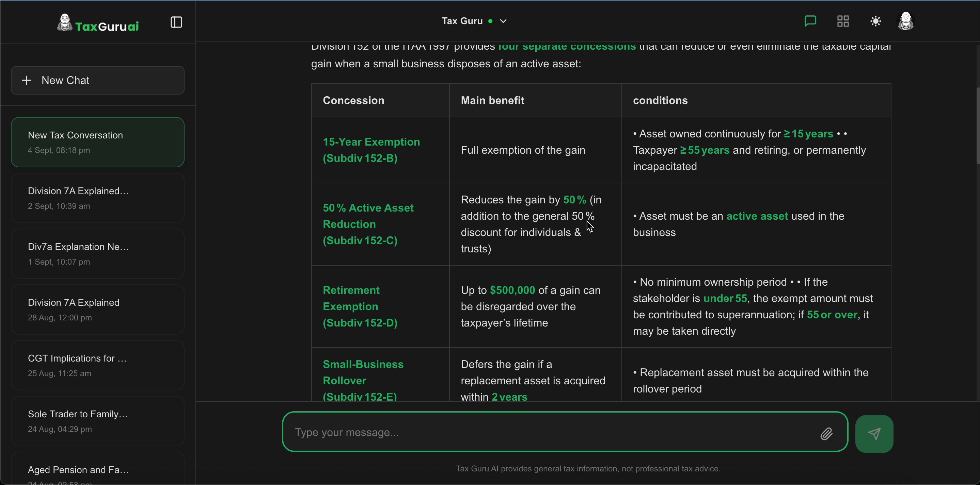Start a New Chat
Screen dimensions: 980x485
click(98, 80)
